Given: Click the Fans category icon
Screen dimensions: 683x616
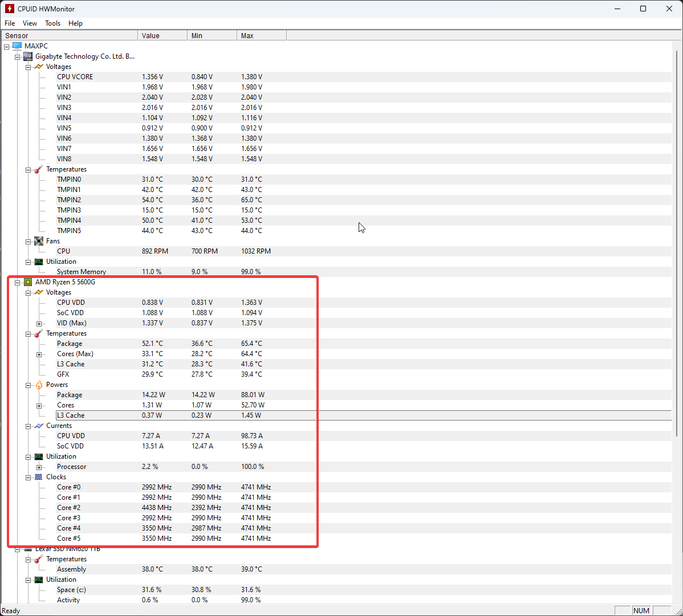Looking at the screenshot, I should point(39,241).
